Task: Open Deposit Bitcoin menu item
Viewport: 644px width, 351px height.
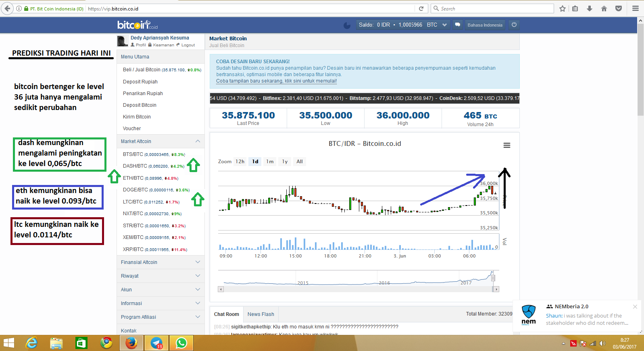Action: [x=140, y=105]
